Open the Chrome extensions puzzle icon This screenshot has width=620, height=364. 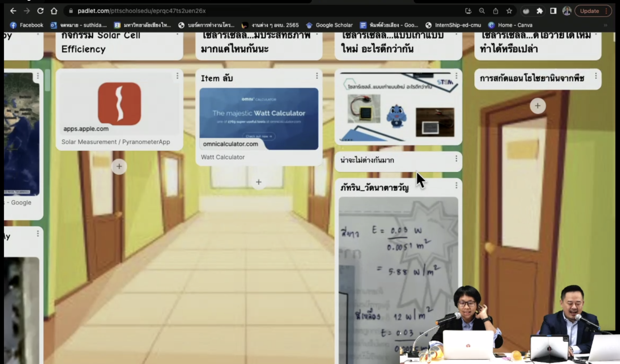[x=540, y=10]
